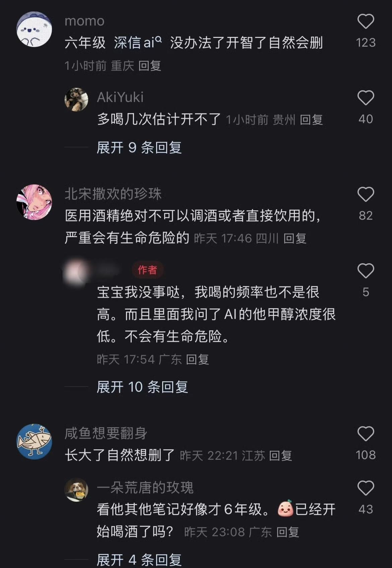
Task: Open 咸鱼想要翻身's fish avatar
Action: click(x=34, y=441)
